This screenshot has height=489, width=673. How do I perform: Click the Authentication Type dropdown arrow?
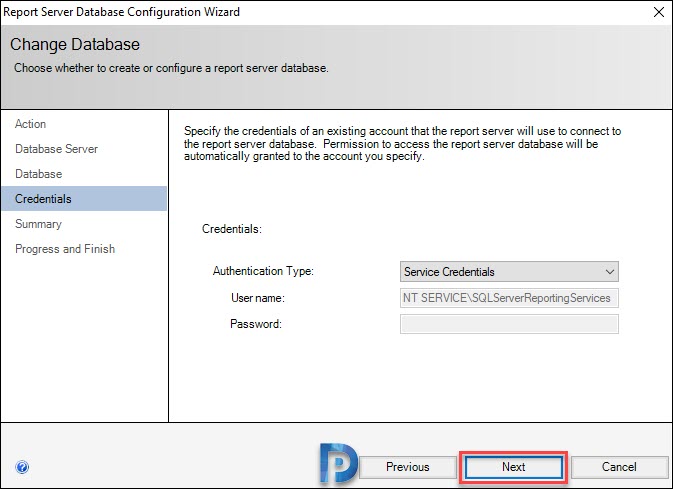pos(609,272)
